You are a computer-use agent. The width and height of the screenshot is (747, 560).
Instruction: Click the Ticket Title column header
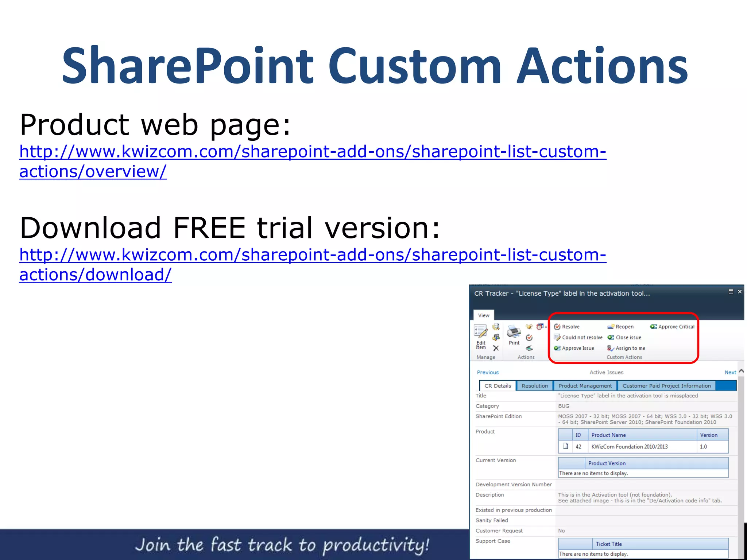coord(661,544)
